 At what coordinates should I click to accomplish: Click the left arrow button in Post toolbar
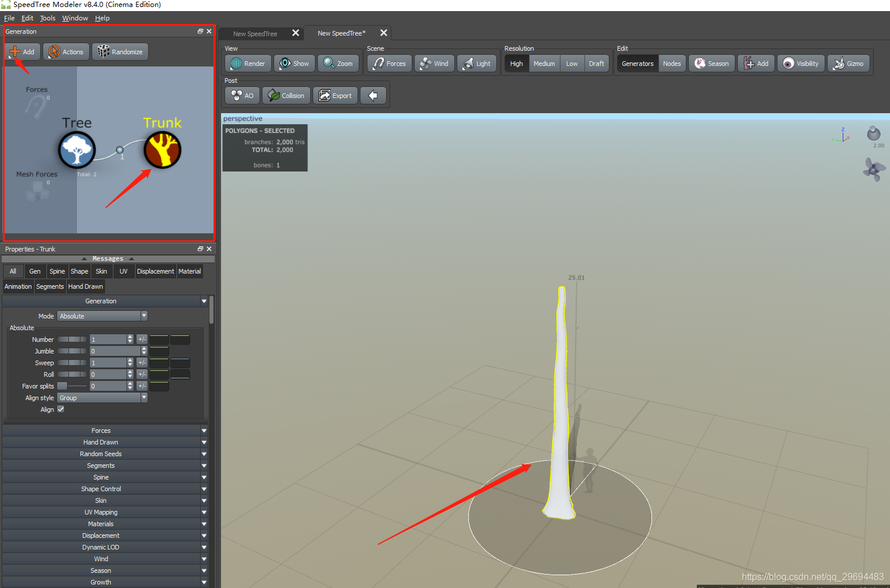pyautogui.click(x=373, y=96)
